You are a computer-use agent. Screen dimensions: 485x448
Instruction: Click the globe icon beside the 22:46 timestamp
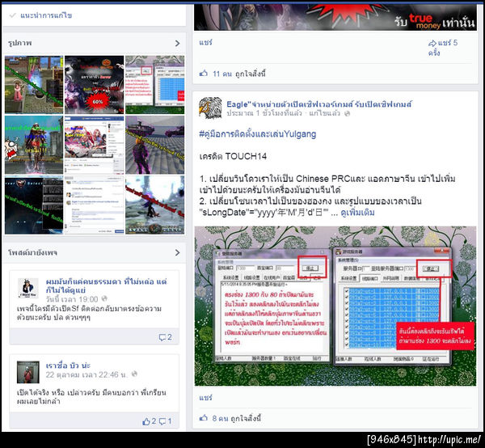point(134,374)
